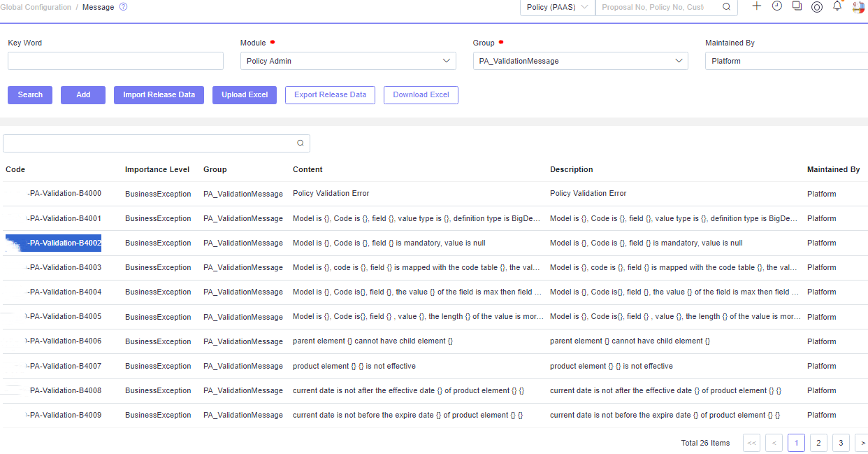Click Content cell 'Policy Validation Error'

point(331,193)
